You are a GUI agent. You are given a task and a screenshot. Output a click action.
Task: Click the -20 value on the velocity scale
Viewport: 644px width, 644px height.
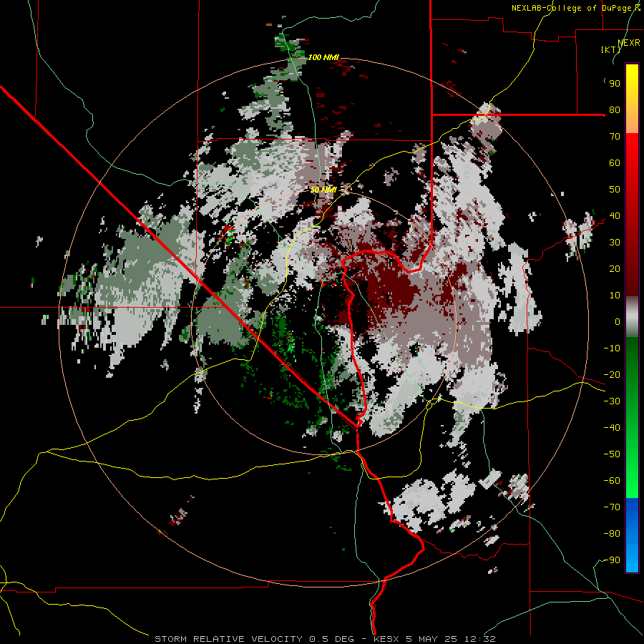[x=612, y=375]
